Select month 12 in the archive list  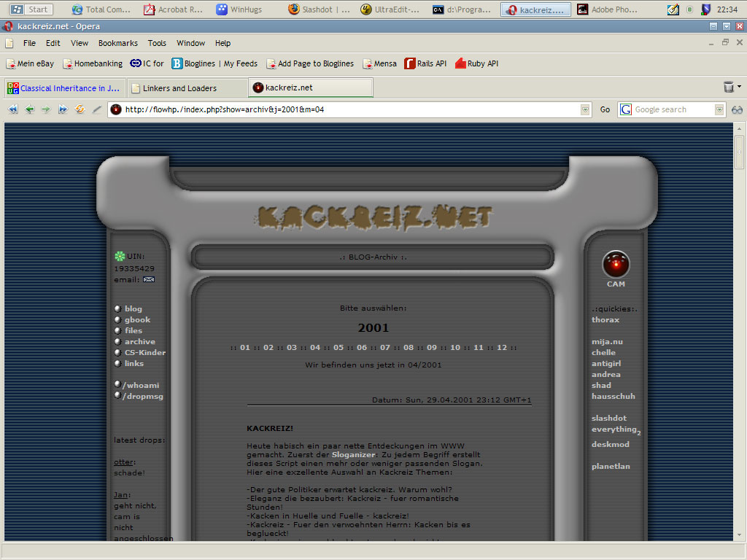[x=502, y=348]
